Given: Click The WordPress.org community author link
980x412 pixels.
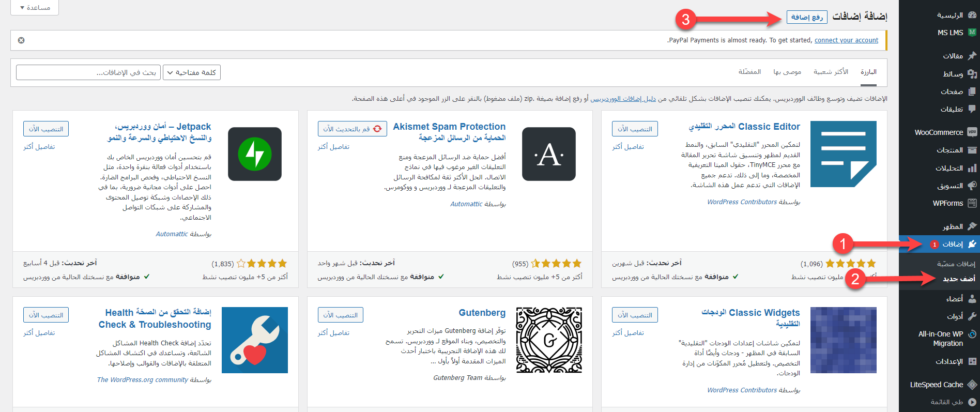Looking at the screenshot, I should pyautogui.click(x=143, y=380).
